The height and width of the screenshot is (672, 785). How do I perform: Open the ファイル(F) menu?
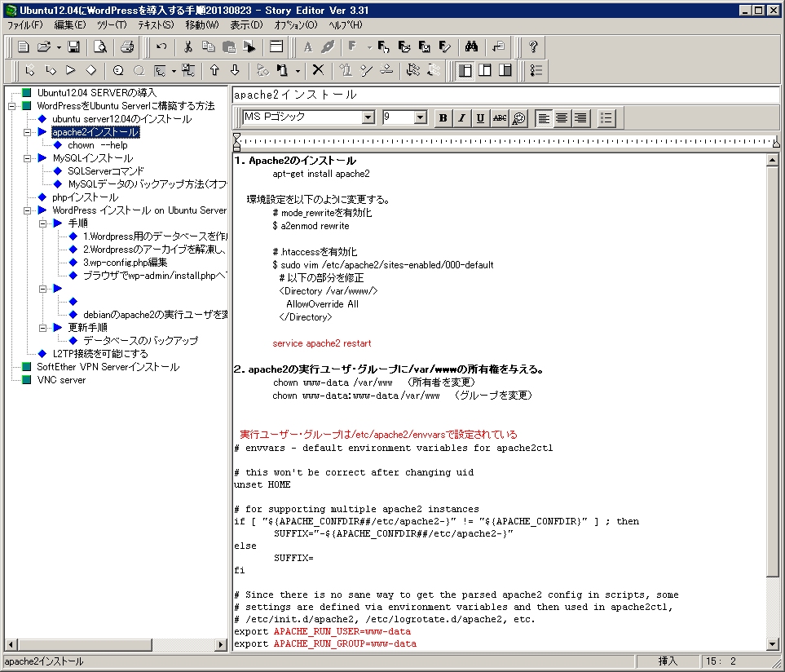[x=24, y=25]
